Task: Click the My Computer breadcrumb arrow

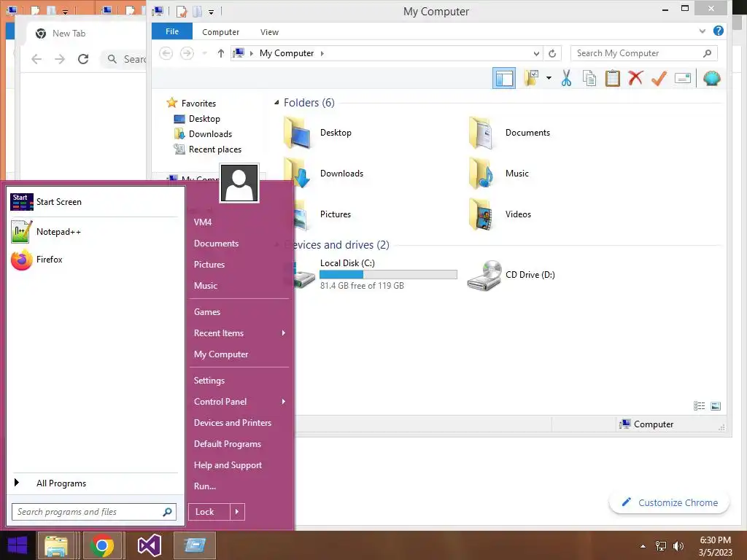Action: click(322, 53)
